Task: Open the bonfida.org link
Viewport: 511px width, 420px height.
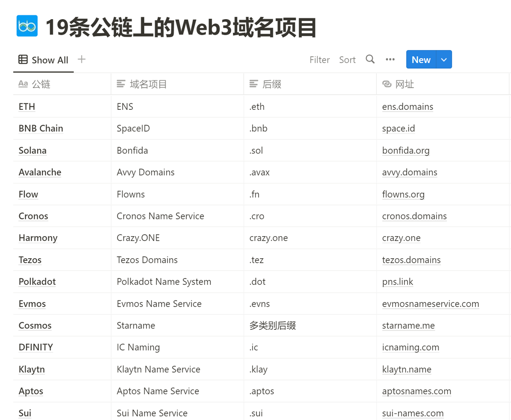Action: (406, 150)
